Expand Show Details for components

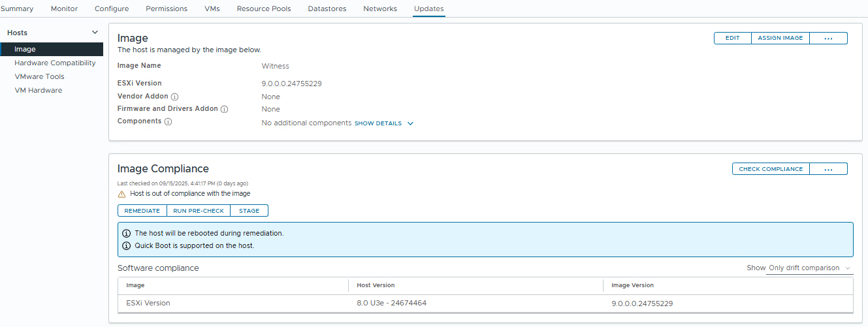[x=383, y=123]
